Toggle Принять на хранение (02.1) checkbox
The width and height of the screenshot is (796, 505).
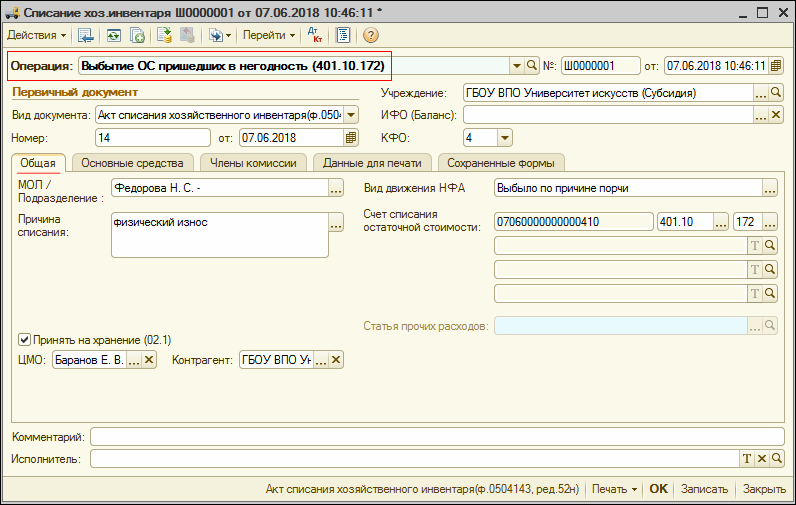(x=24, y=339)
